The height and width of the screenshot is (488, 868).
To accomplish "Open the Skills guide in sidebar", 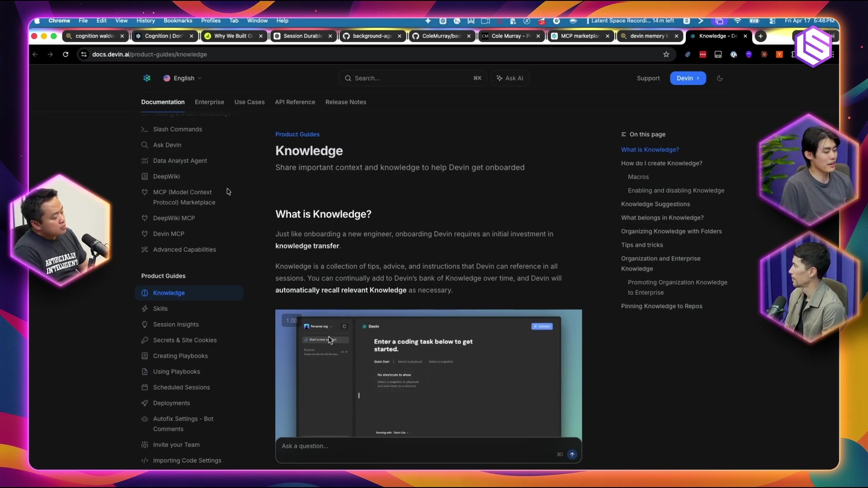I will tap(160, 309).
